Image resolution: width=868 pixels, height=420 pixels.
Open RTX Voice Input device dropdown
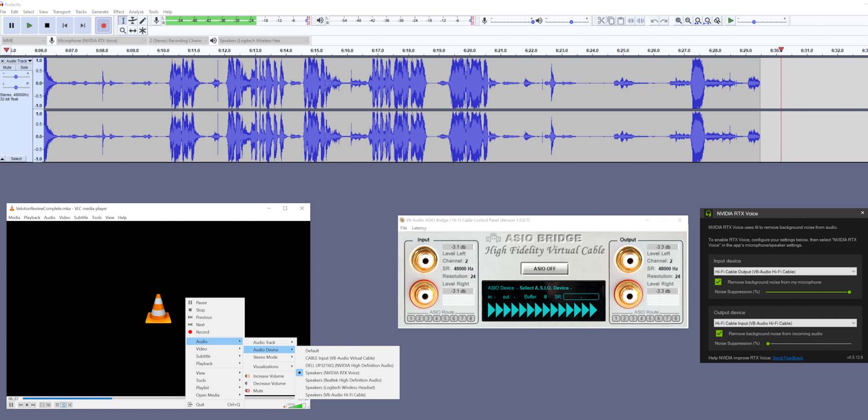pos(785,271)
